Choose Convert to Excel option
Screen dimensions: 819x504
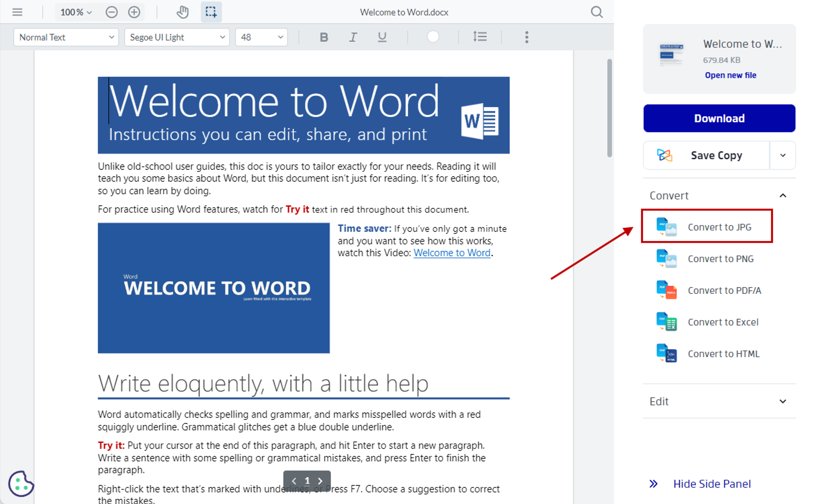(x=723, y=322)
